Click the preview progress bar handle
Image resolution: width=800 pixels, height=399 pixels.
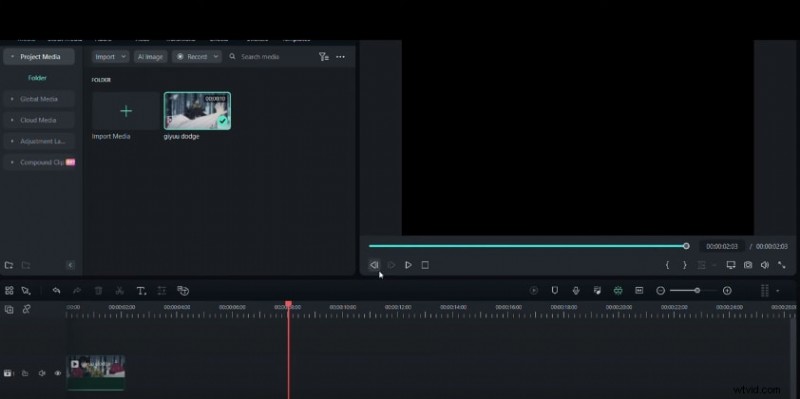tap(686, 246)
